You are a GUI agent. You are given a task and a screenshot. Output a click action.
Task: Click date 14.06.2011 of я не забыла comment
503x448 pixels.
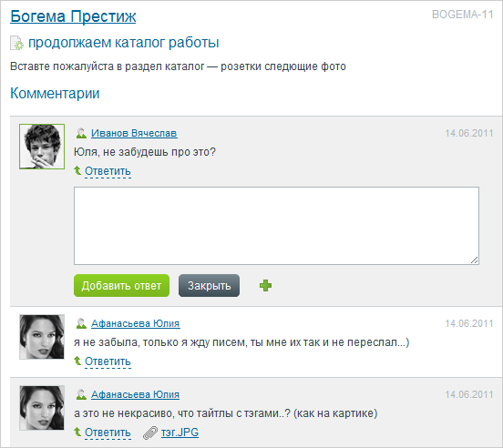469,323
